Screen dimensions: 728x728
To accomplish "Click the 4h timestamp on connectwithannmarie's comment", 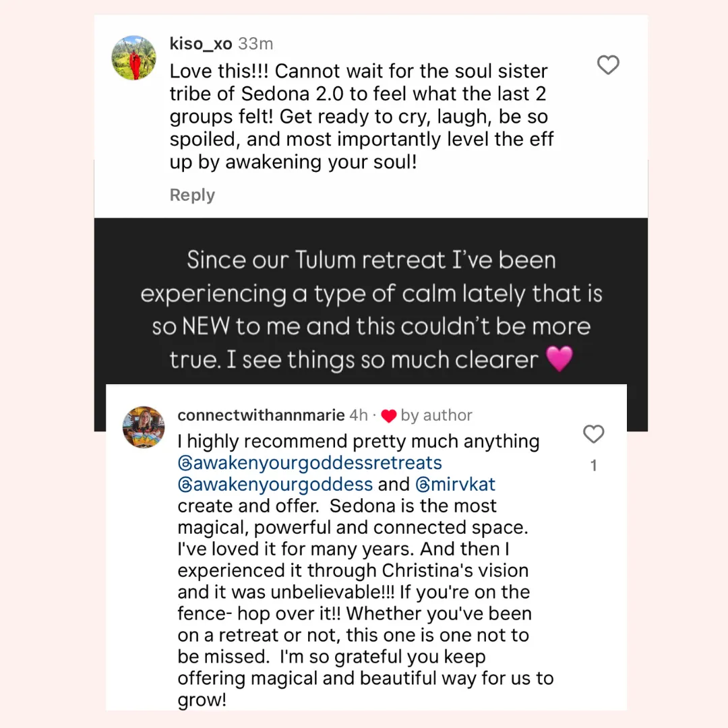I will click(359, 415).
